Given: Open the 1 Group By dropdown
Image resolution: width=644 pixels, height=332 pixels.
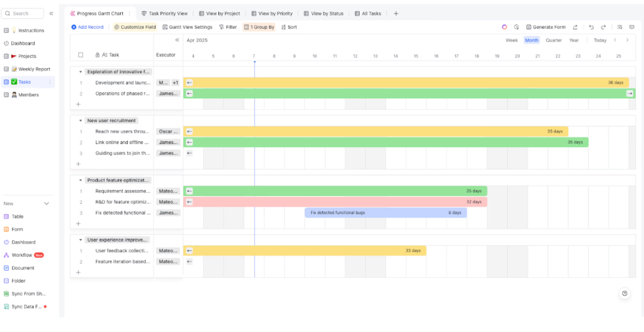Looking at the screenshot, I should 259,27.
